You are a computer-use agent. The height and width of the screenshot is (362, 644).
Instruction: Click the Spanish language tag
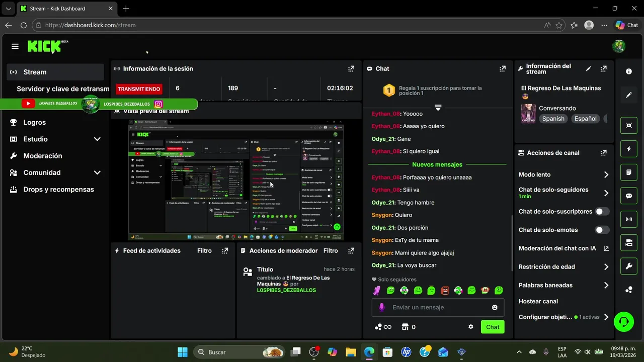point(553,119)
